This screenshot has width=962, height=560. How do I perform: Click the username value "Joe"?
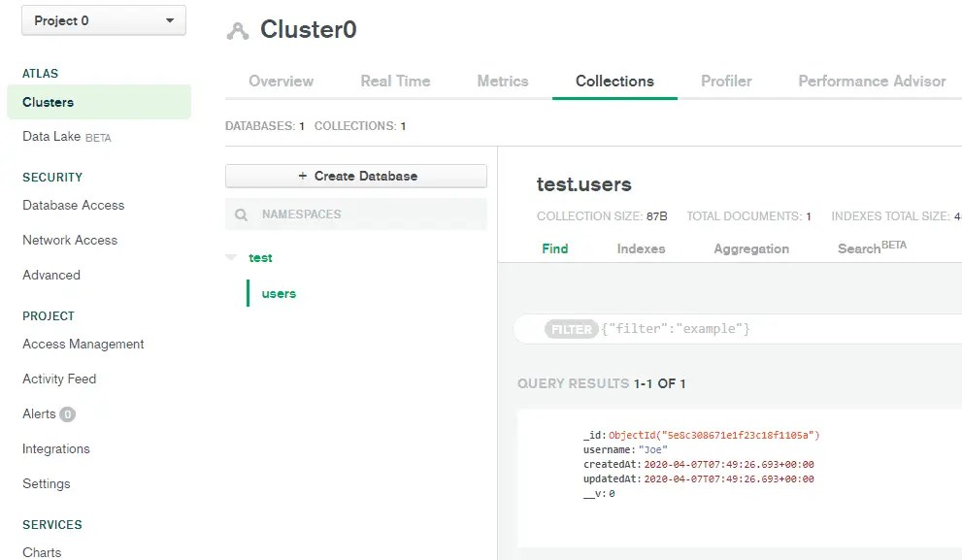(652, 449)
